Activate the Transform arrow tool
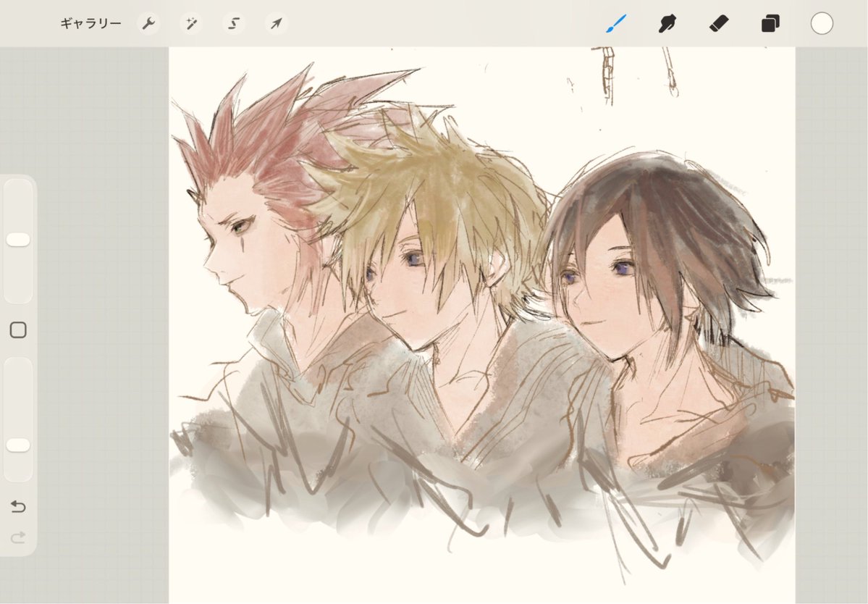Image resolution: width=868 pixels, height=604 pixels. pyautogui.click(x=275, y=23)
